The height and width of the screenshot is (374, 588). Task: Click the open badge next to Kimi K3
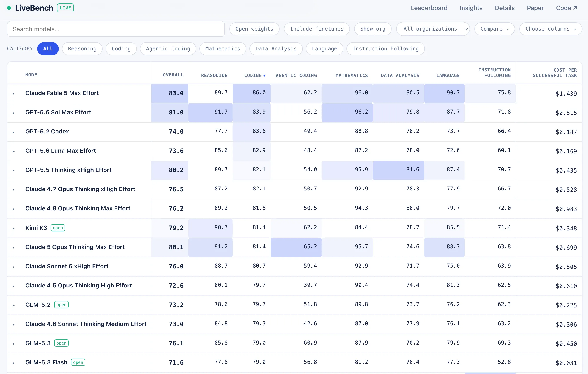tap(58, 228)
